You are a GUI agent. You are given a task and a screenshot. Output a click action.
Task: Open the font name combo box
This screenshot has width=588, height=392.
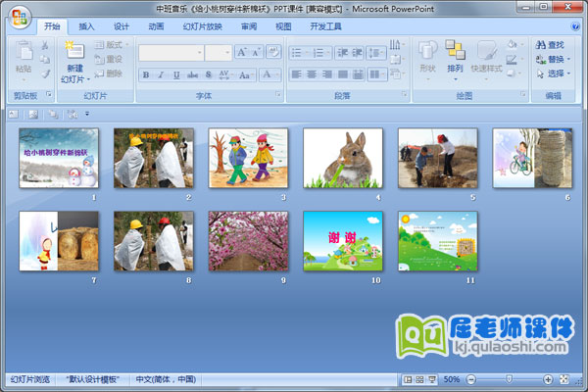[171, 53]
